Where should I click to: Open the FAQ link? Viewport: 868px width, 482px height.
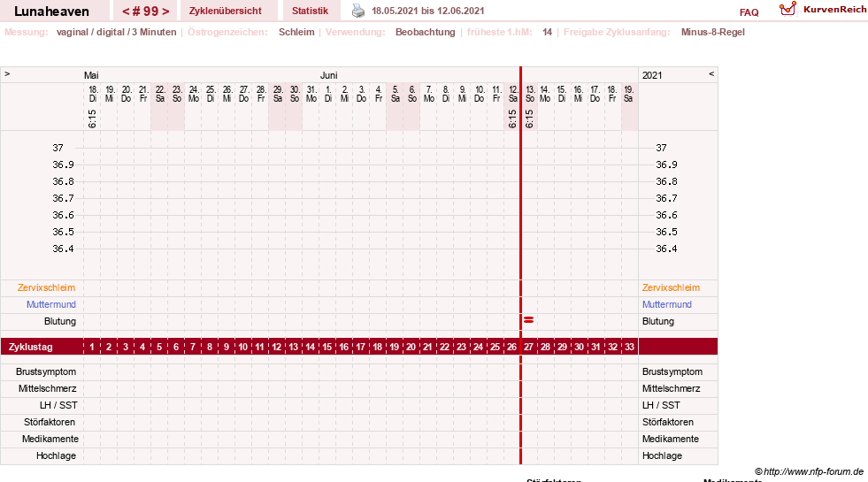(749, 12)
